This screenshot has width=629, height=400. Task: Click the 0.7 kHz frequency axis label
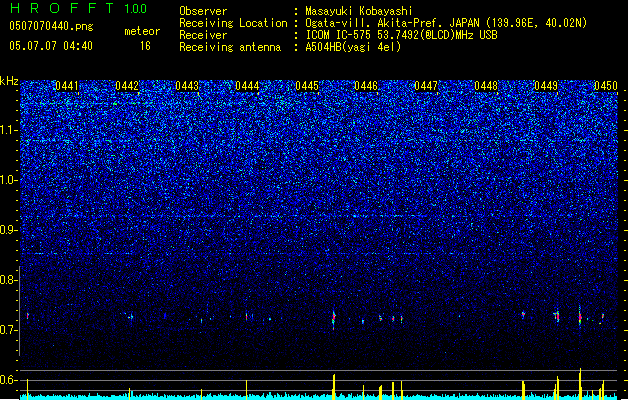coord(9,330)
